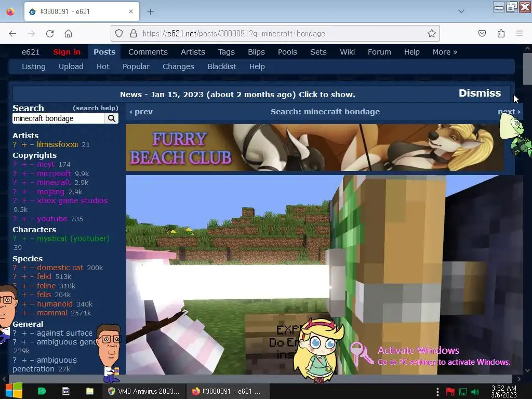The width and height of the screenshot is (532, 399).
Task: Add the felid tag with its + icon
Action: (x=24, y=276)
